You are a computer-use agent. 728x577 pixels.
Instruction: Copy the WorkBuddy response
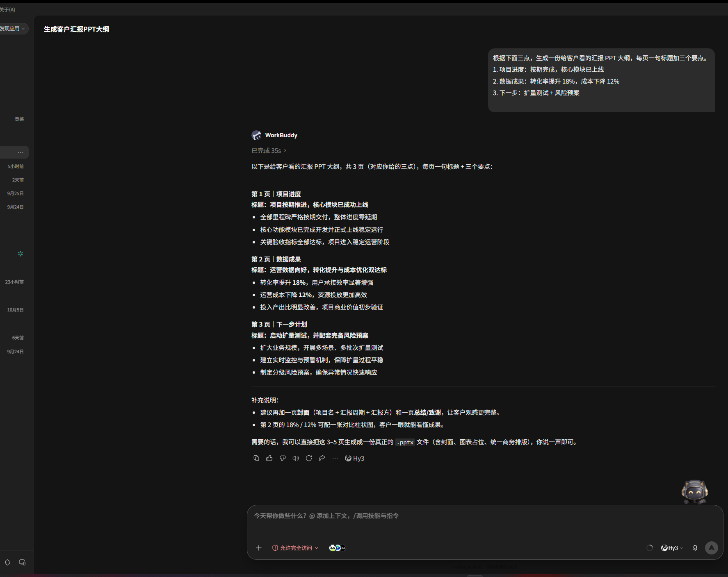tap(256, 458)
